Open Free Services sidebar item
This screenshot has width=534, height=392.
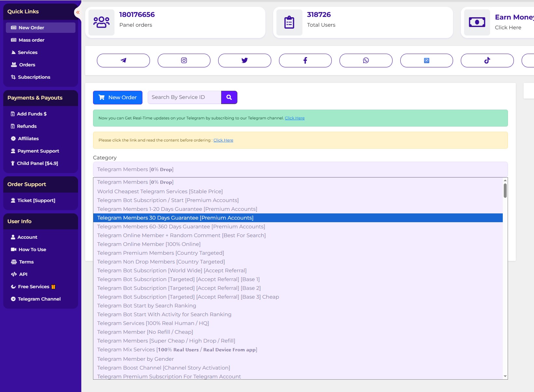(33, 287)
